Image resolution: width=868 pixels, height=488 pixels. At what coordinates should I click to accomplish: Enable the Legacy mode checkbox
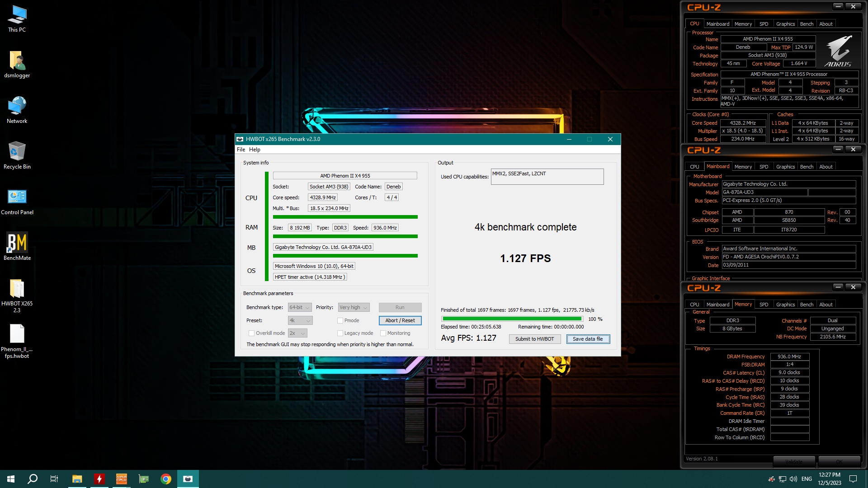(x=340, y=333)
